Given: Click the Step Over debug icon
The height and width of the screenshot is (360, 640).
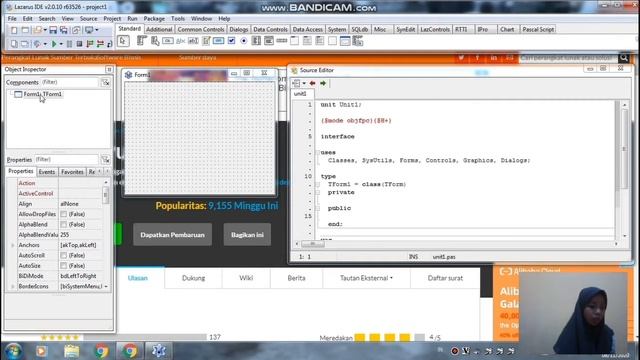Looking at the screenshot, I should (100, 44).
